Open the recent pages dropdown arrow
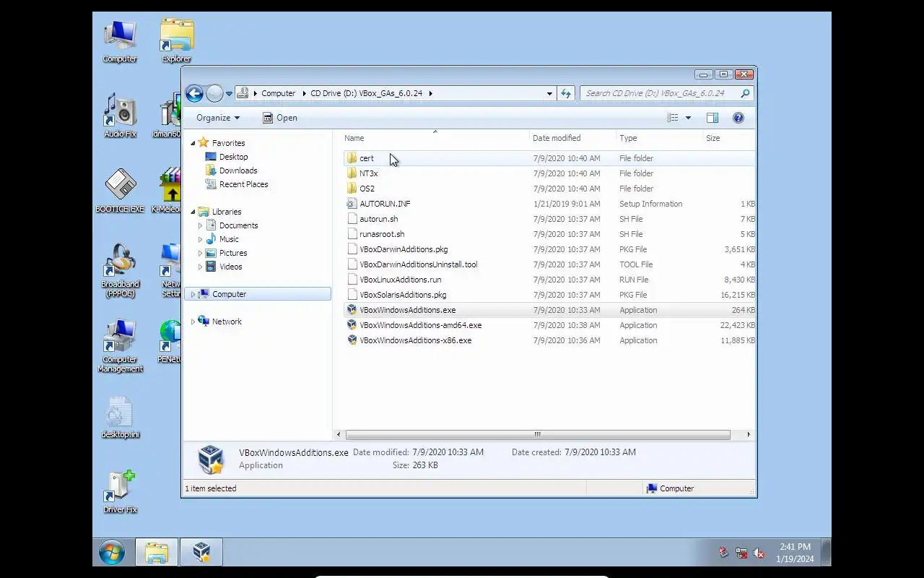 pyautogui.click(x=229, y=94)
